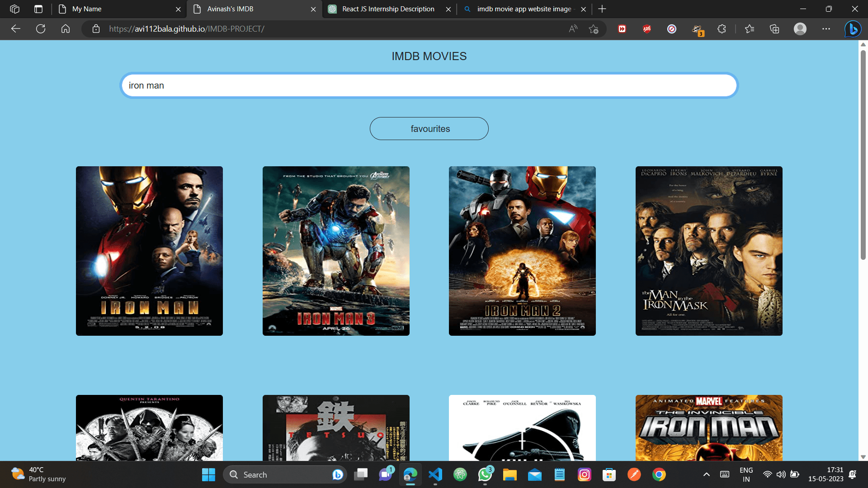Open the Tetsuo Japanese movie poster
868x488 pixels.
[x=336, y=428]
